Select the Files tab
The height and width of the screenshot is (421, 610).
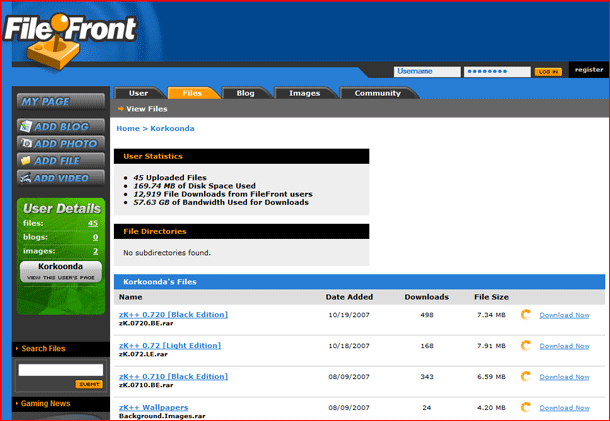(192, 93)
